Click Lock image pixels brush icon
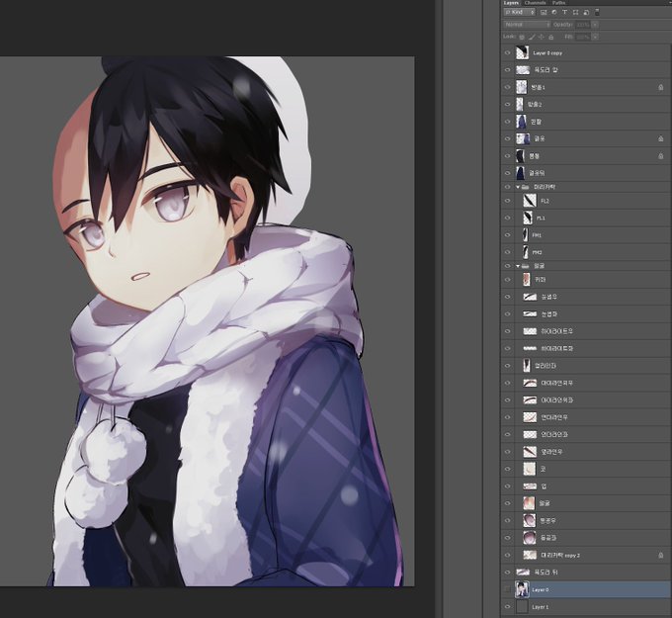The image size is (672, 618). pos(532,38)
